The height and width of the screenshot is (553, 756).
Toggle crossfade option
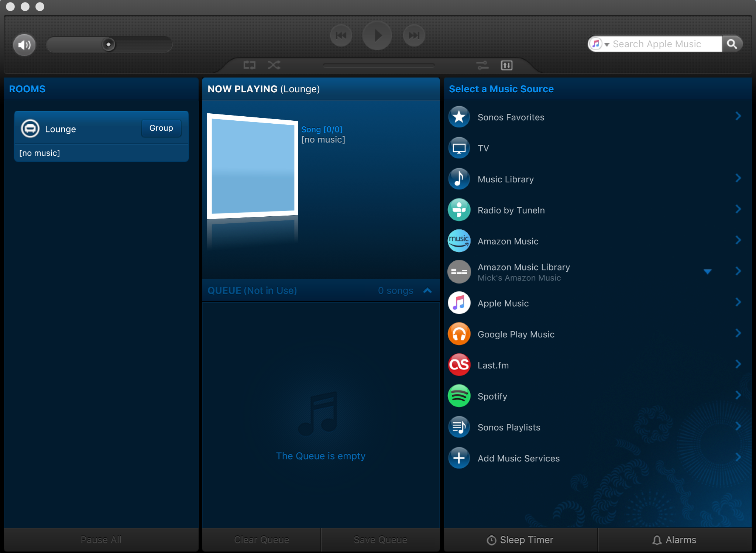[x=482, y=65]
